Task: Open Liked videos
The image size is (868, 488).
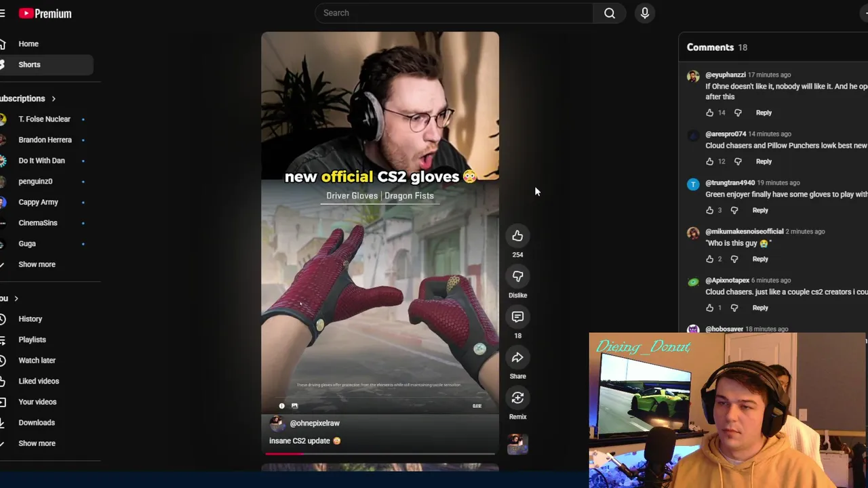Action: [39, 381]
